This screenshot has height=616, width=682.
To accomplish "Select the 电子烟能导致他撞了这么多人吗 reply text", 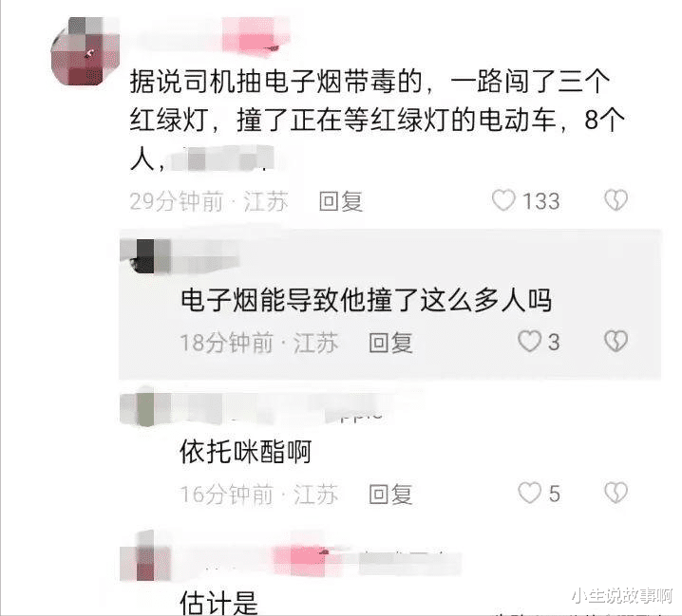I will pyautogui.click(x=367, y=300).
